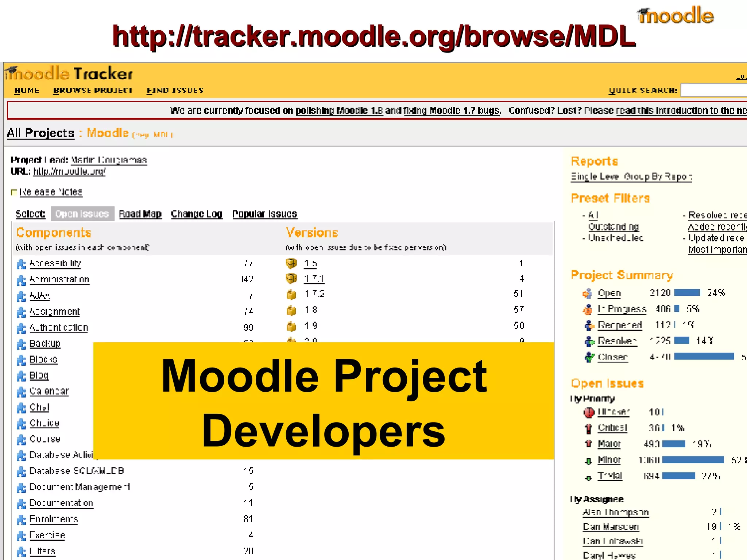Image resolution: width=747 pixels, height=560 pixels.
Task: Open the Single Level Group By Report
Action: (x=631, y=177)
